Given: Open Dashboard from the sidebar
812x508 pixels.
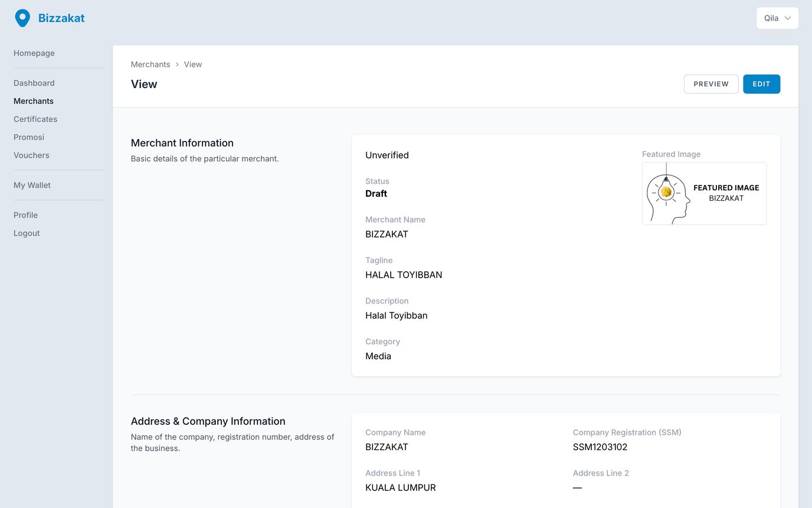Looking at the screenshot, I should (34, 83).
